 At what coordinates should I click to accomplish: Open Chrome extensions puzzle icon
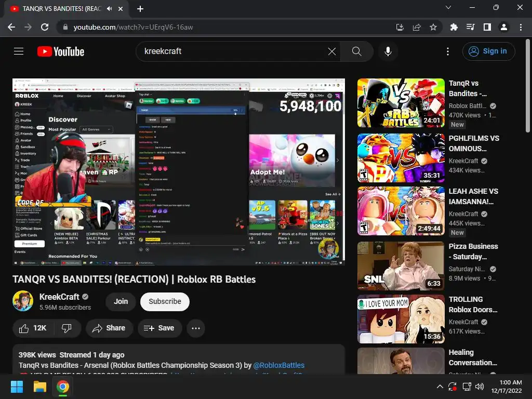454,27
